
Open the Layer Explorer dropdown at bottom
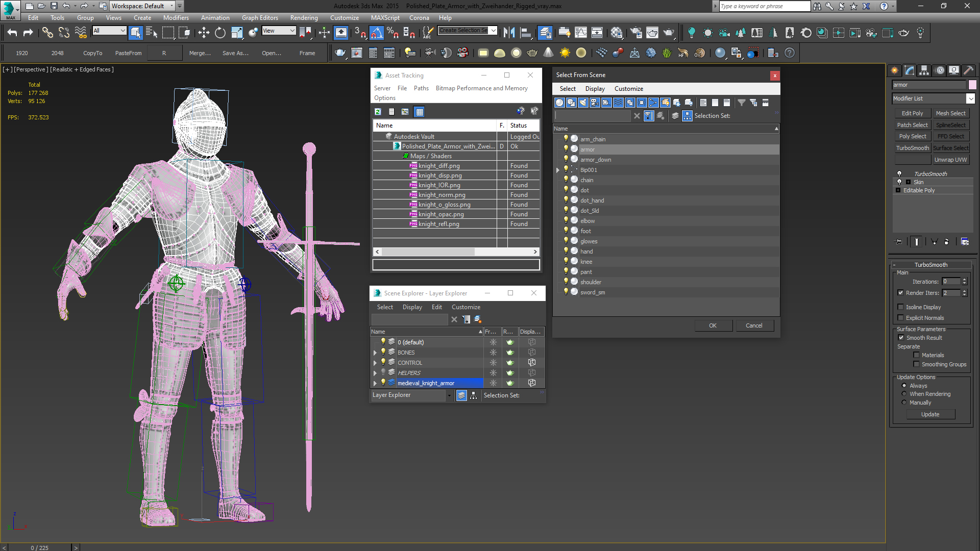[x=449, y=395]
